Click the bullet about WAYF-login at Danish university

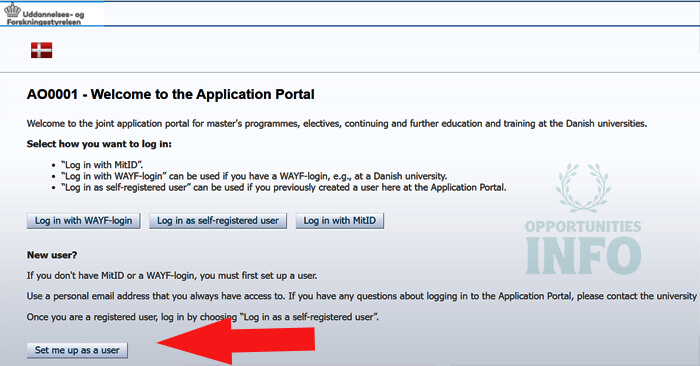(254, 176)
